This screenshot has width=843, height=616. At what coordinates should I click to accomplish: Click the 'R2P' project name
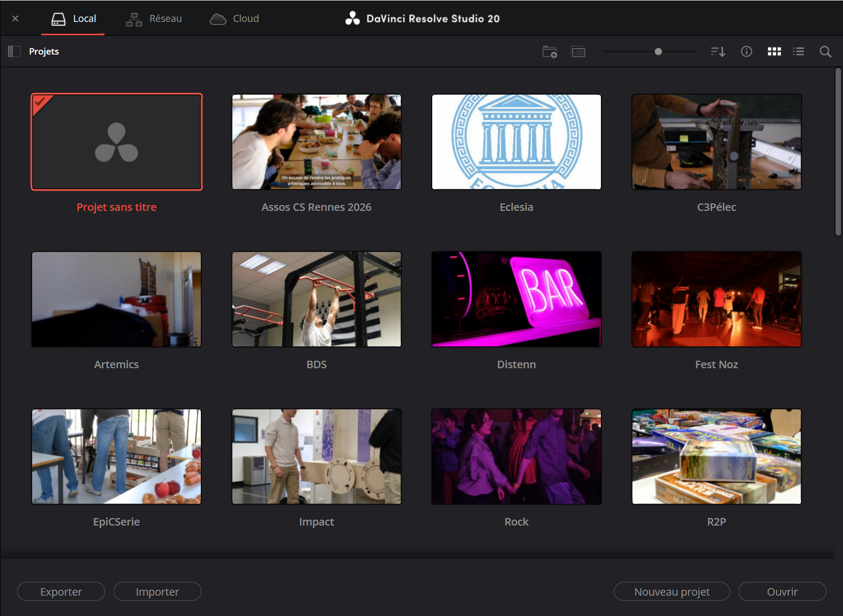[717, 522]
